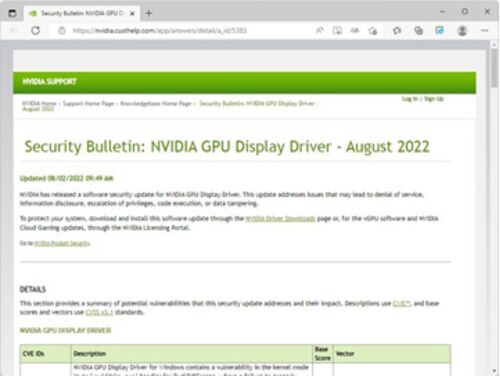Maximize the browser window

(x=465, y=12)
